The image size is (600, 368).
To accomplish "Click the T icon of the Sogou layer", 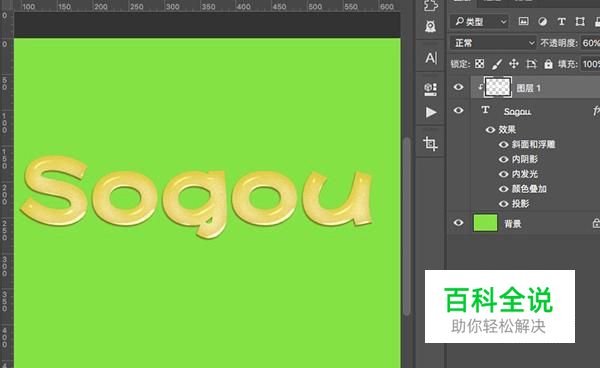I will (485, 110).
